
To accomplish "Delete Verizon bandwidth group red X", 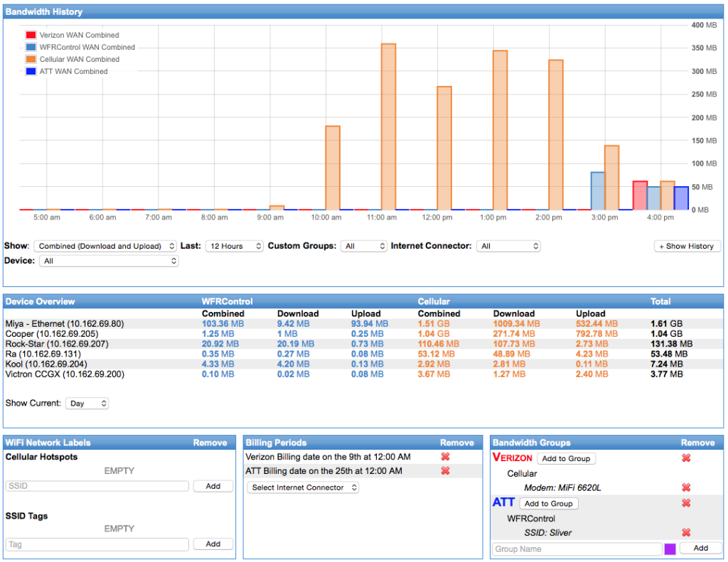I will point(686,458).
